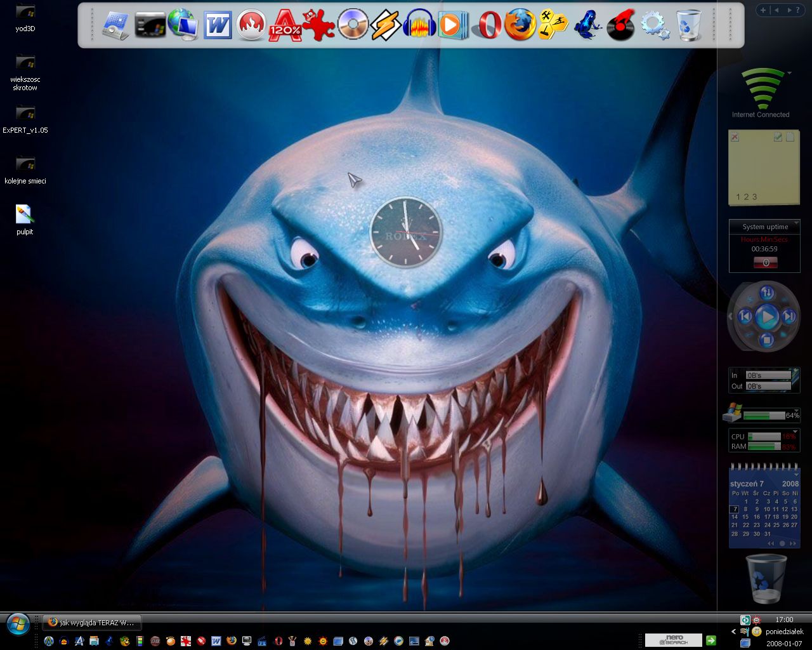Image resolution: width=812 pixels, height=650 pixels.
Task: Open Alcohol 120% from the dock
Action: point(285,25)
